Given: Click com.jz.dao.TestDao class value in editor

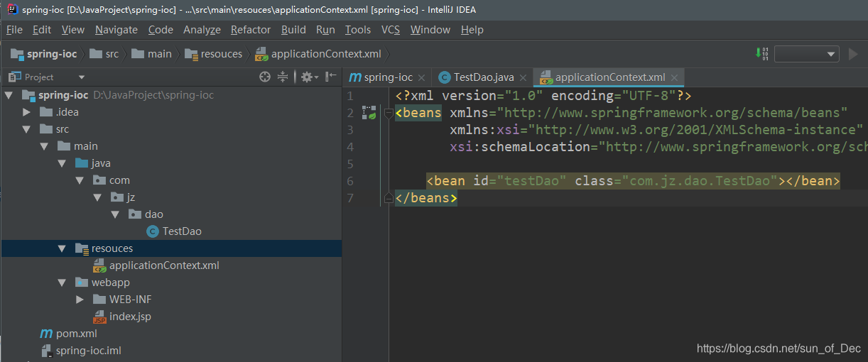Looking at the screenshot, I should 700,181.
